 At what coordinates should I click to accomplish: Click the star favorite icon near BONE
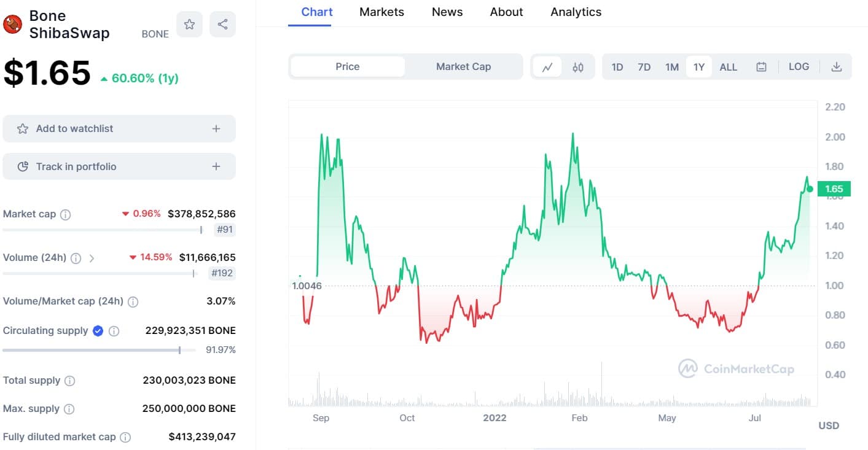tap(189, 25)
